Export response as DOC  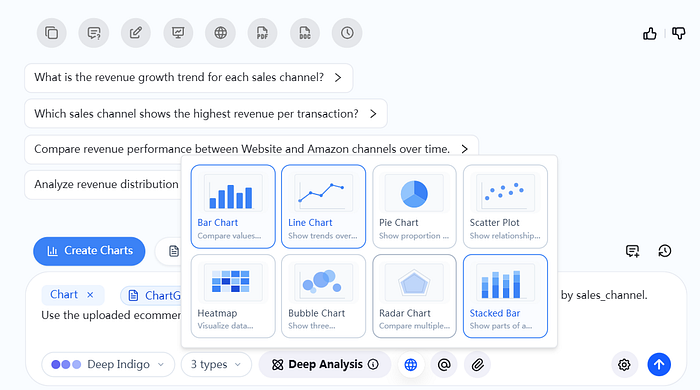point(305,33)
